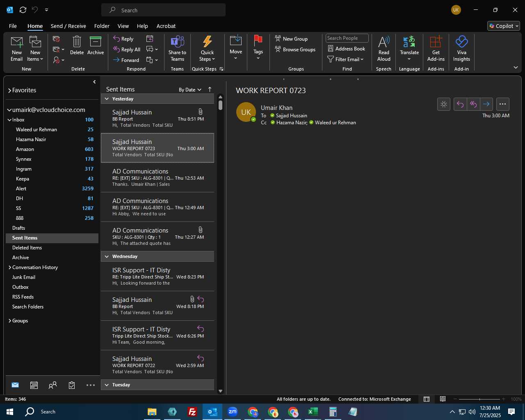Collapse the Inbox folder tree
525x420 pixels.
9,120
